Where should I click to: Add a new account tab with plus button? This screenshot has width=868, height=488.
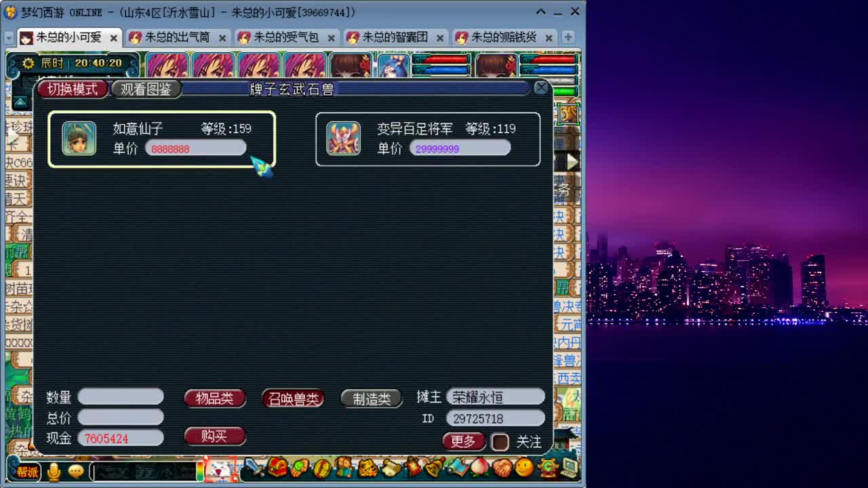point(568,37)
